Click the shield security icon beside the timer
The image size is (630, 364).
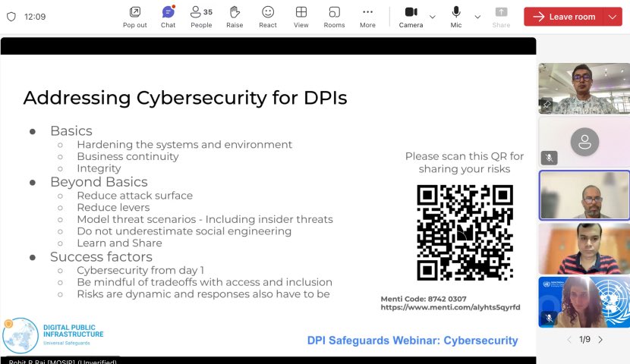[x=11, y=17]
